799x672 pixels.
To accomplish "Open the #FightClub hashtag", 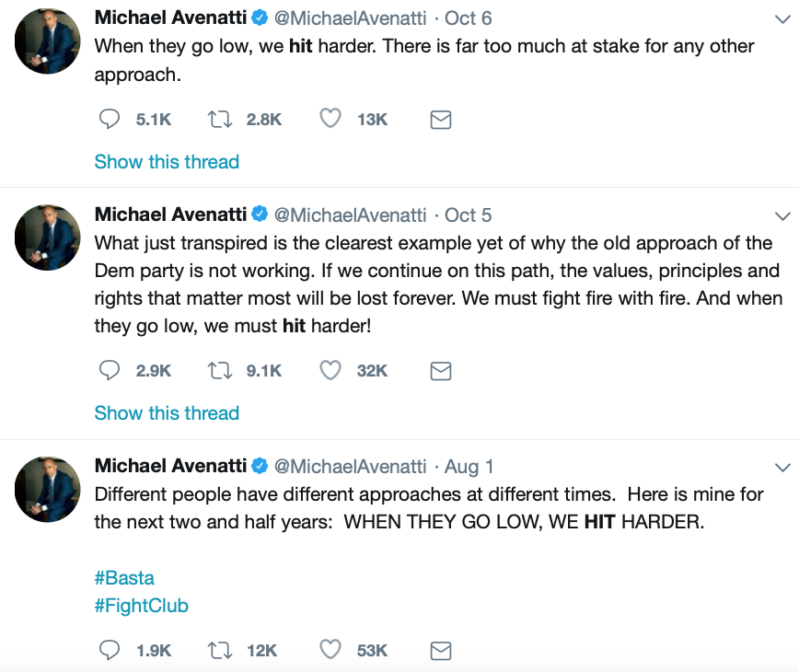I will tap(142, 606).
